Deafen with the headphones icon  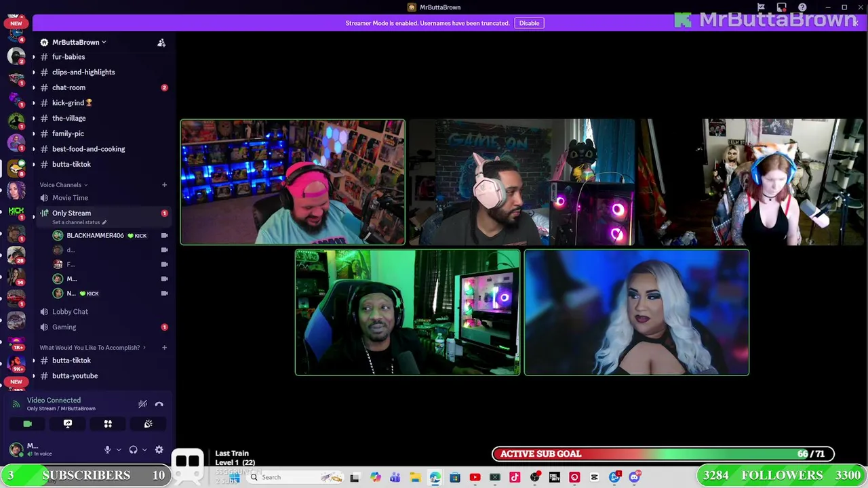133,449
